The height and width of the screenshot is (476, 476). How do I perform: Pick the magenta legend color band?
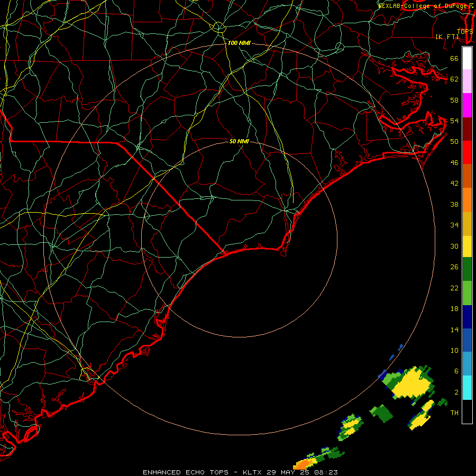(467, 105)
